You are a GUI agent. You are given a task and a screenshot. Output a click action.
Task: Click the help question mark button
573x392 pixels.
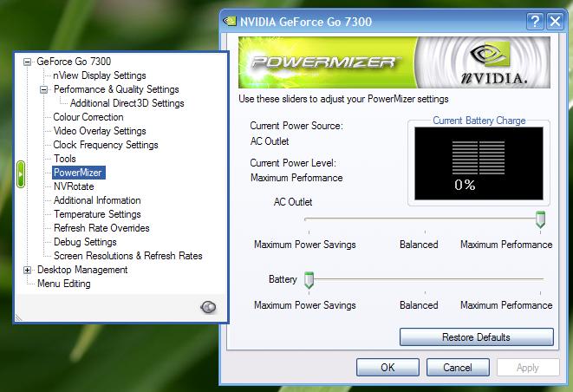(535, 22)
